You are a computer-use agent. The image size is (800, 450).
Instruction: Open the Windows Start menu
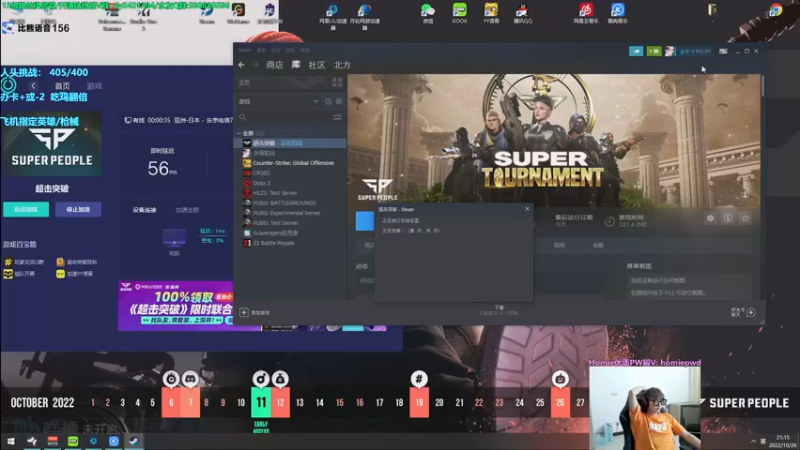tap(11, 441)
